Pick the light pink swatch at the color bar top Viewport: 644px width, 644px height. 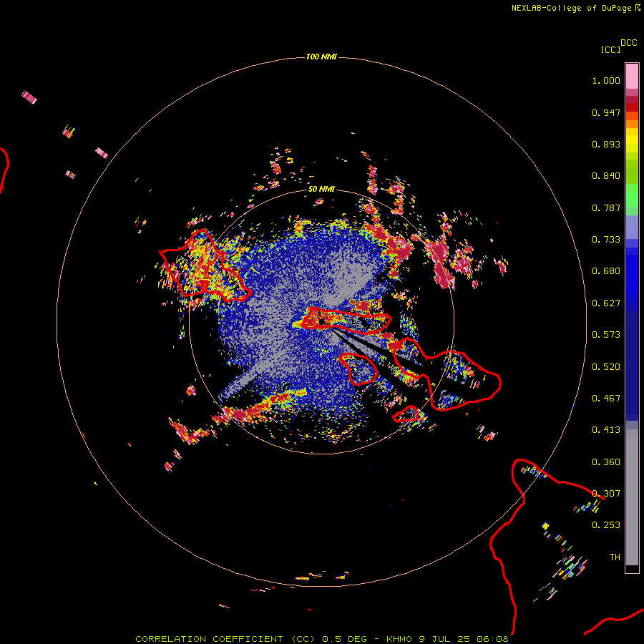tap(632, 76)
